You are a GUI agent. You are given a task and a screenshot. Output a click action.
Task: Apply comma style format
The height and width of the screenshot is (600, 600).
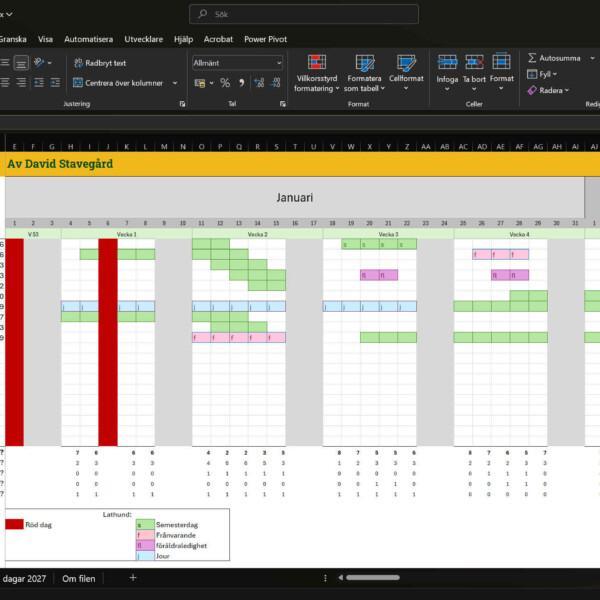pyautogui.click(x=242, y=83)
